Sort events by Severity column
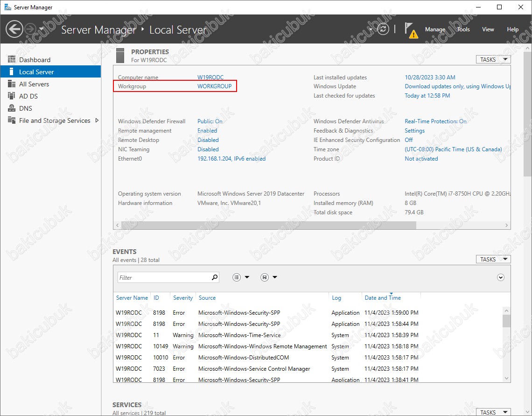 tap(183, 297)
